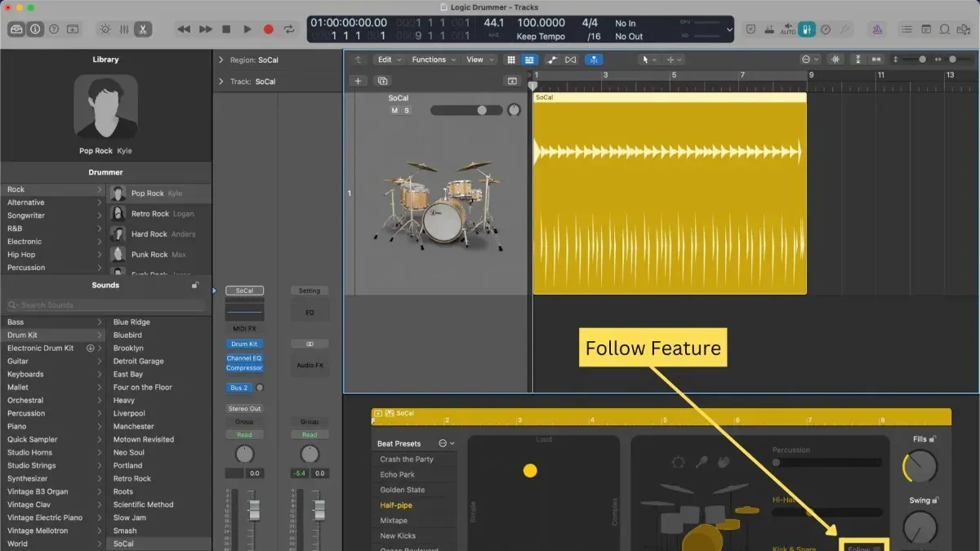
Task: Toggle the Sounds header lock icon
Action: (195, 286)
